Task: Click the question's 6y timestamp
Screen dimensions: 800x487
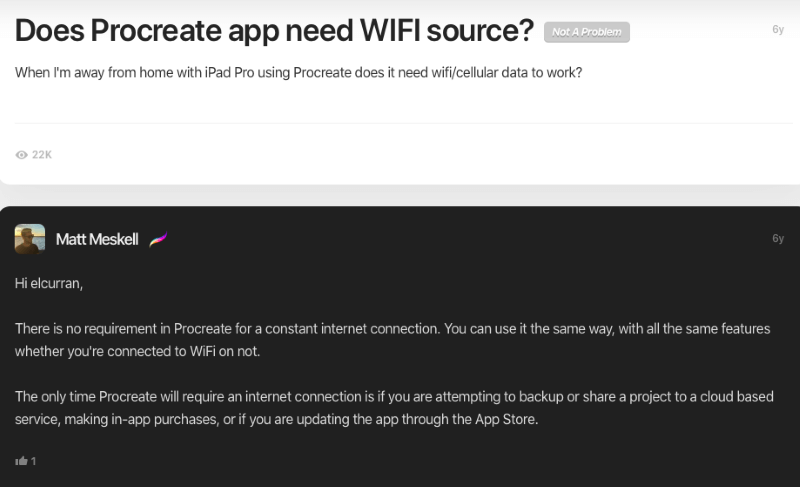Action: pyautogui.click(x=778, y=30)
